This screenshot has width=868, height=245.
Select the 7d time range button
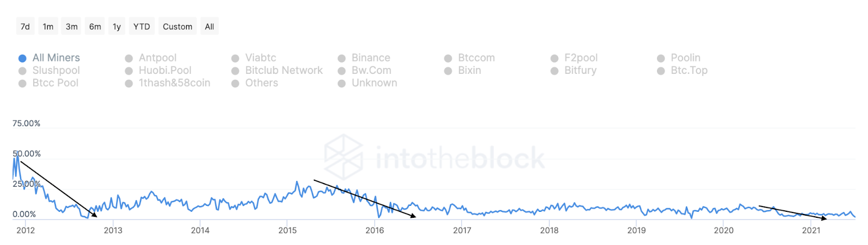click(25, 26)
